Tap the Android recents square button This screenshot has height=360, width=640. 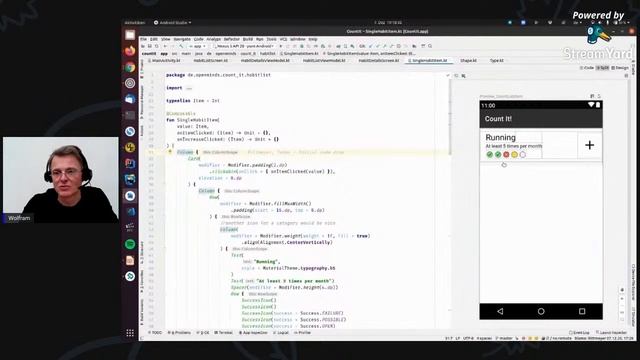coord(582,311)
